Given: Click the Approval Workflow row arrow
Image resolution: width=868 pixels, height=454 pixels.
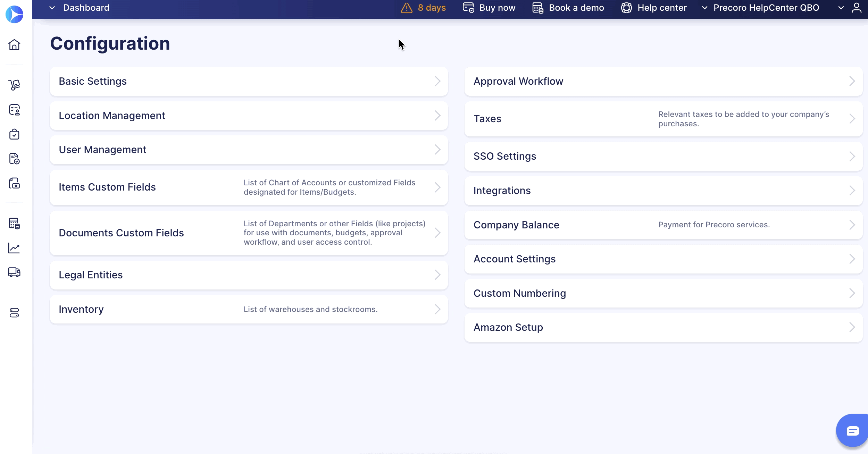Looking at the screenshot, I should pos(852,82).
